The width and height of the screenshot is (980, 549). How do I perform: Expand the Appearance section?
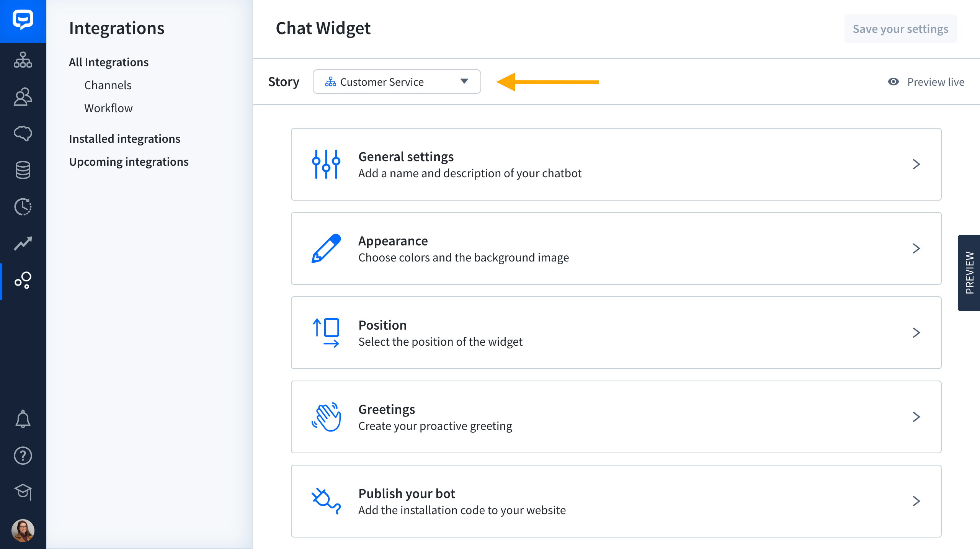pyautogui.click(x=616, y=248)
